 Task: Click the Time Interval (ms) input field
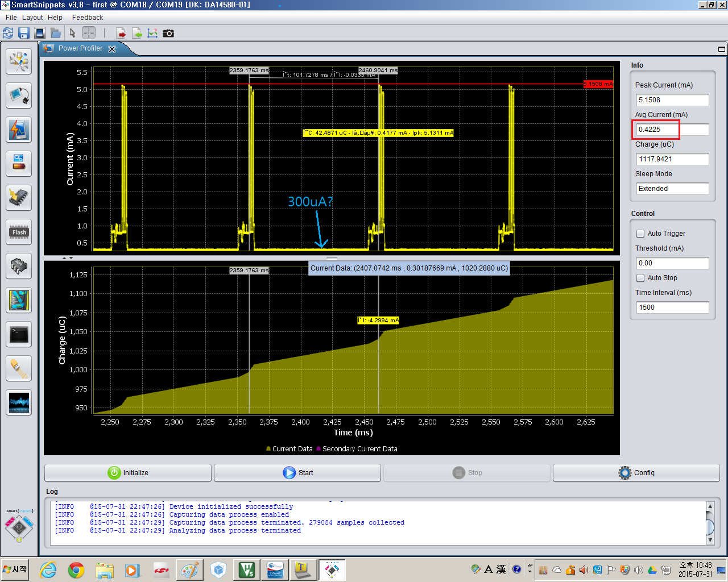click(x=672, y=307)
